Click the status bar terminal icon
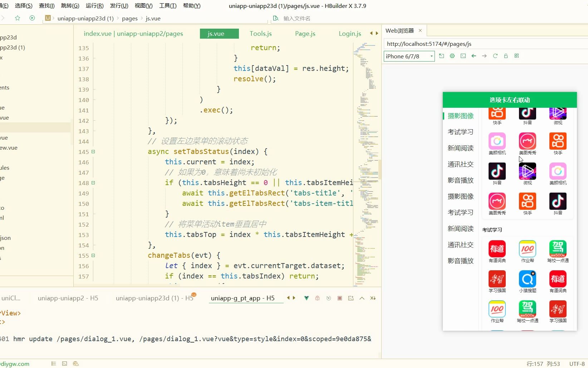588x368 pixels. pyautogui.click(x=64, y=363)
